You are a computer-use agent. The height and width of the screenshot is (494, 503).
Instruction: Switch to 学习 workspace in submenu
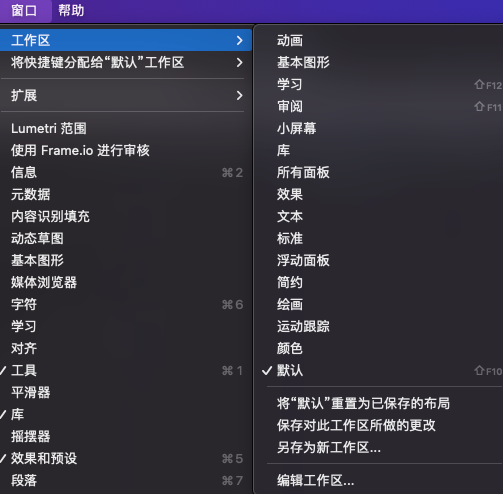[379, 84]
